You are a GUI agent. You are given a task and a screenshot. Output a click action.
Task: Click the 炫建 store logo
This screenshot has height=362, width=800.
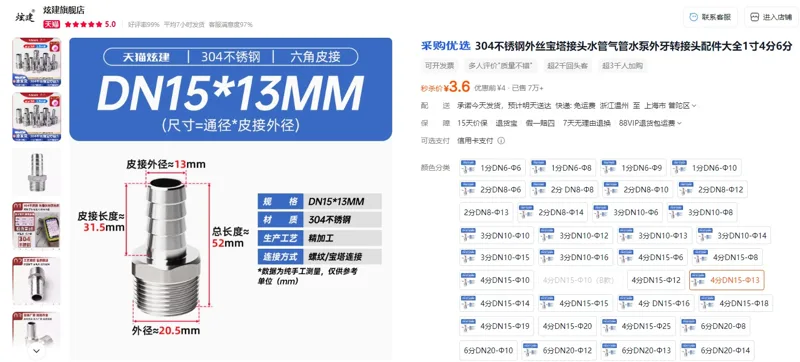(x=26, y=17)
